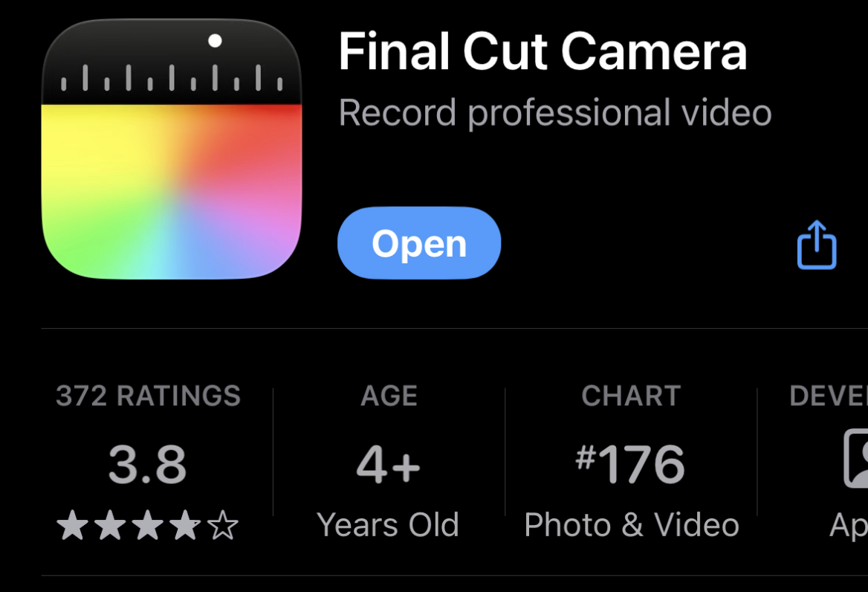The image size is (868, 592).
Task: Open the share sheet icon
Action: point(817,244)
